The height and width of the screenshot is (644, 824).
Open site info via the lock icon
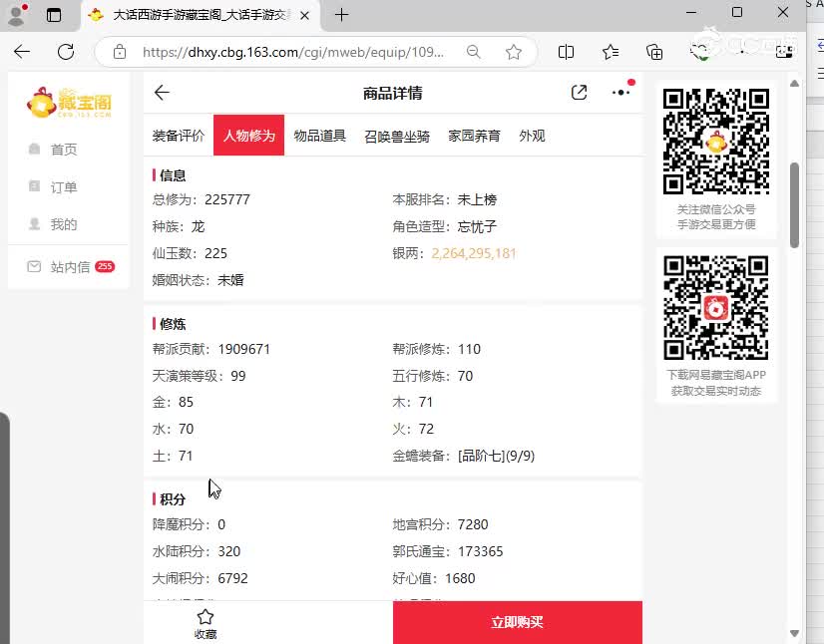pos(120,52)
